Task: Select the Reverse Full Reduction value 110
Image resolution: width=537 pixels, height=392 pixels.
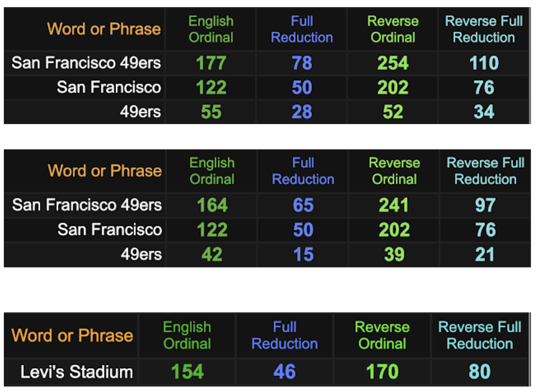Action: tap(484, 63)
